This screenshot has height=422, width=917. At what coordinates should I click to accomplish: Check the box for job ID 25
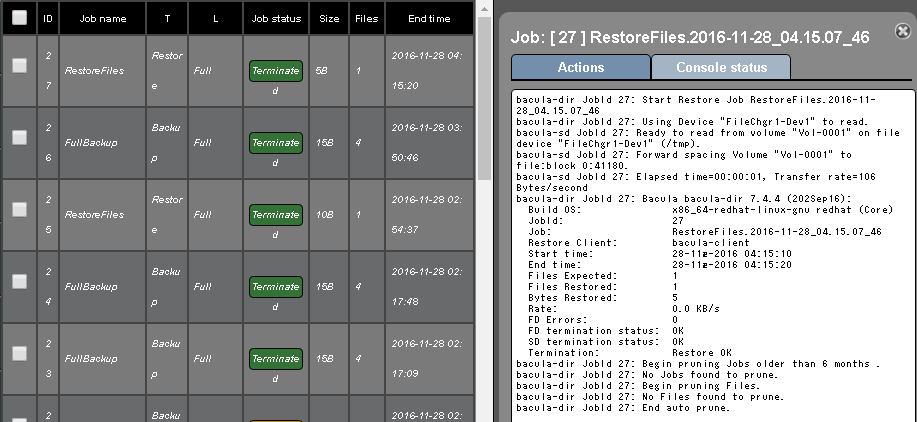(19, 209)
